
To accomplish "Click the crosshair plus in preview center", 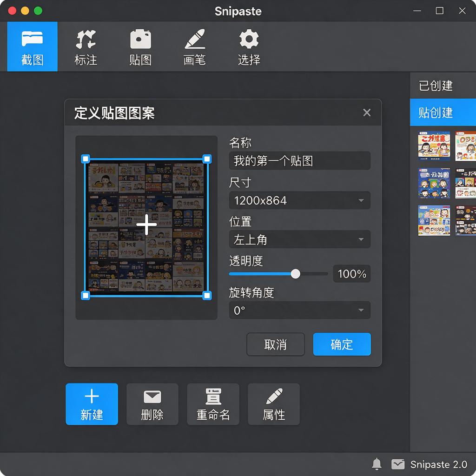I will 146,225.
